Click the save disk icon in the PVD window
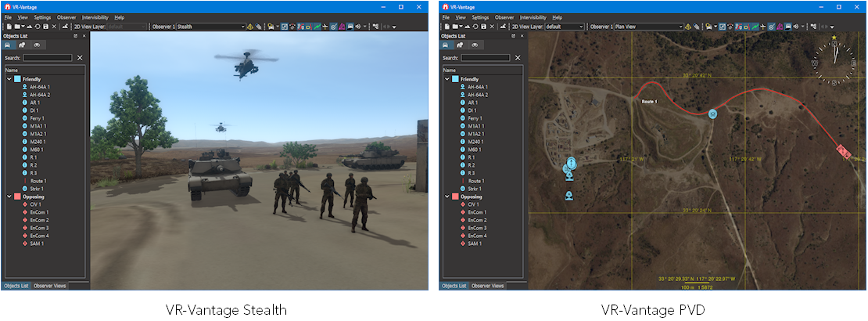The image size is (868, 321). coord(482,27)
